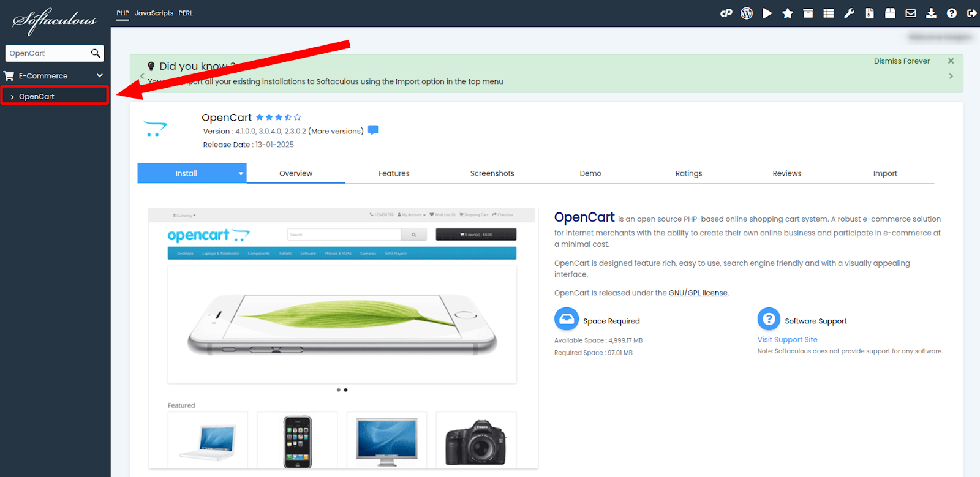Open the wrench settings icon
The height and width of the screenshot is (477, 980).
coord(849,13)
